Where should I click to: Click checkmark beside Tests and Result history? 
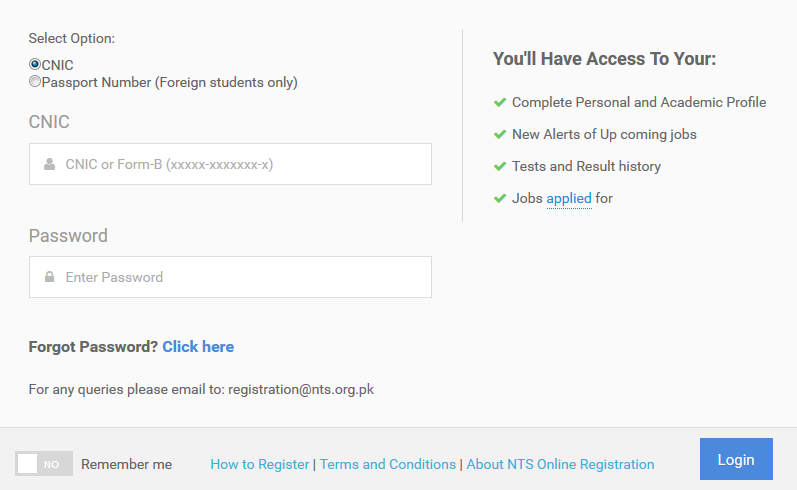pyautogui.click(x=500, y=166)
